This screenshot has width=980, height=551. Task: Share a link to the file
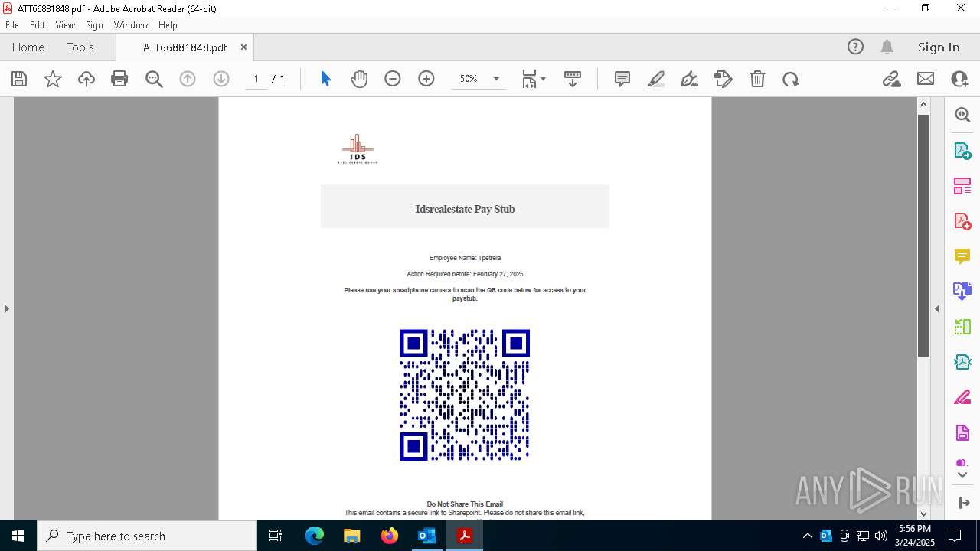[892, 79]
